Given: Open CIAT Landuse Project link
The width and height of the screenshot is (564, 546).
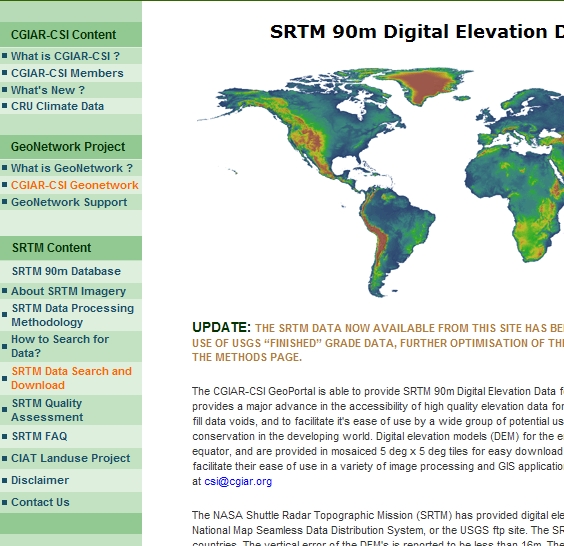Looking at the screenshot, I should [x=70, y=458].
